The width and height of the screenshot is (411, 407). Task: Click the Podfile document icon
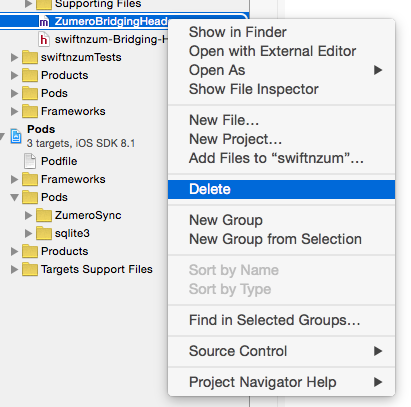[x=30, y=161]
